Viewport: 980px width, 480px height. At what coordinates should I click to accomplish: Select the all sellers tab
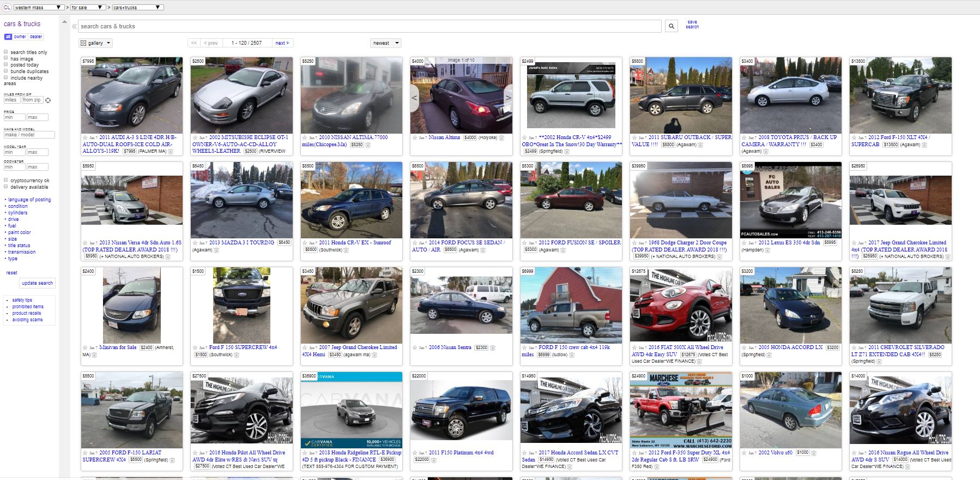[x=8, y=37]
